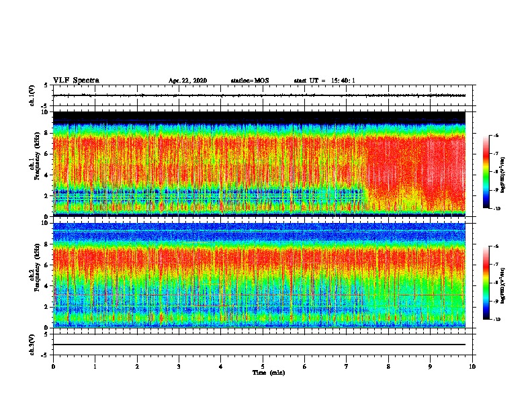This screenshot has width=532, height=411.
Task: Click the ch.1 frequency tick "4"
Action: click(x=46, y=175)
